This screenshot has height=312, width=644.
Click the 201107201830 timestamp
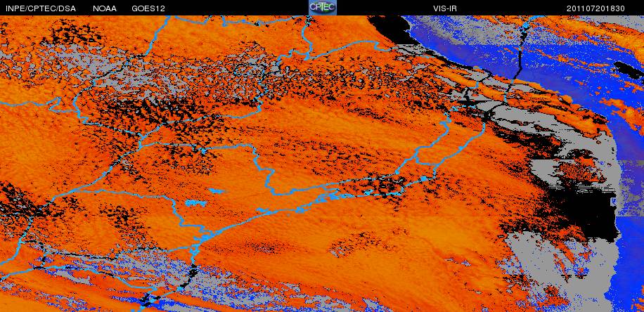pos(595,8)
